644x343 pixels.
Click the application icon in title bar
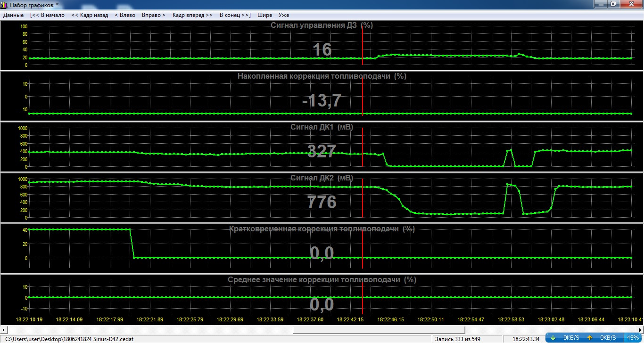coord(5,4)
